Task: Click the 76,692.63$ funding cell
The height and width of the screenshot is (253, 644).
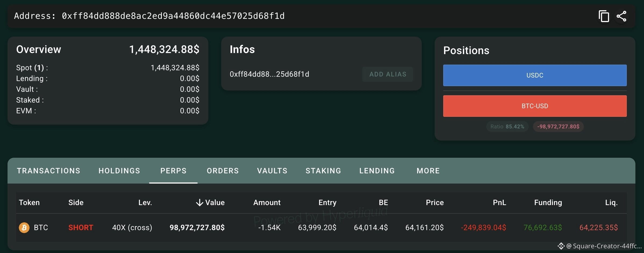Action: click(x=543, y=228)
